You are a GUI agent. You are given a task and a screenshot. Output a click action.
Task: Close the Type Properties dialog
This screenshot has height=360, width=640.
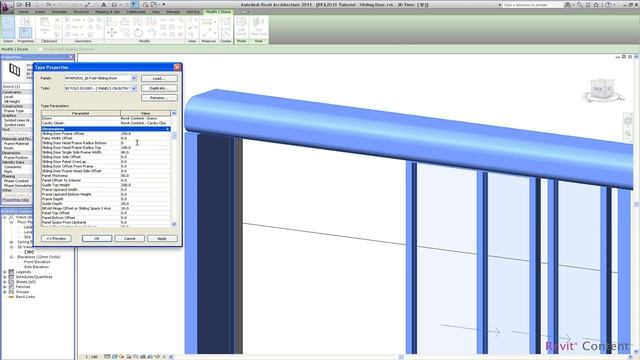pyautogui.click(x=177, y=67)
